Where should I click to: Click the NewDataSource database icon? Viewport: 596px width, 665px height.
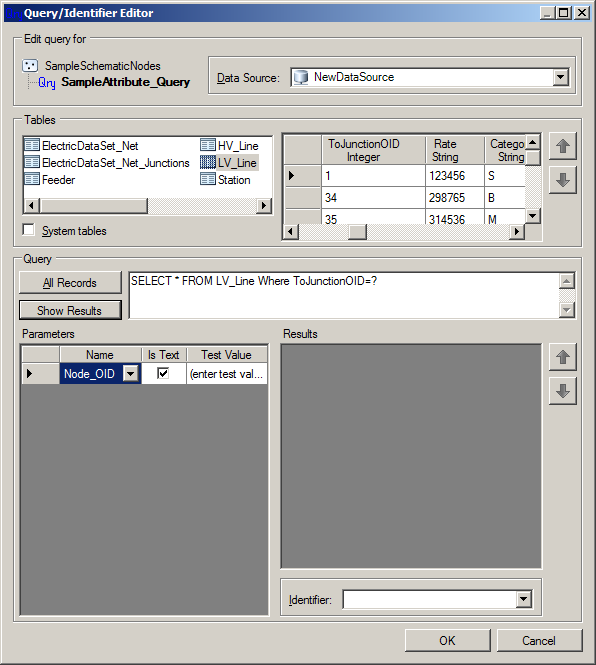(301, 77)
